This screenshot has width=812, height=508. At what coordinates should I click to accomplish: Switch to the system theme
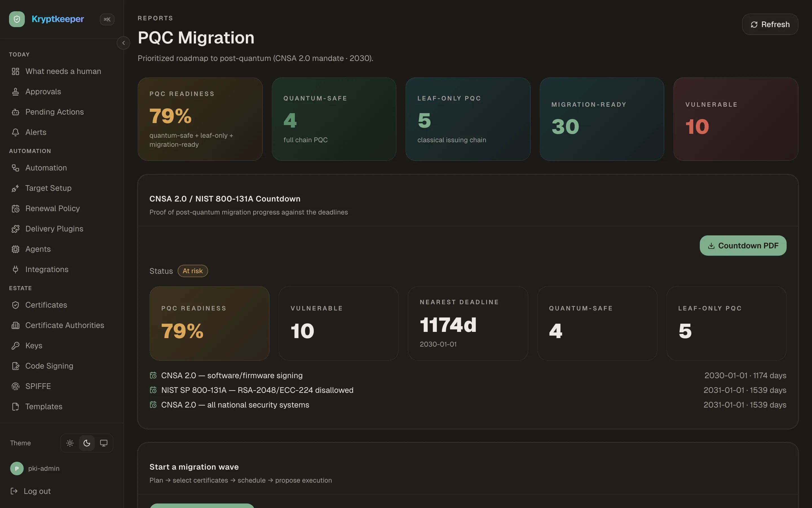pyautogui.click(x=104, y=443)
